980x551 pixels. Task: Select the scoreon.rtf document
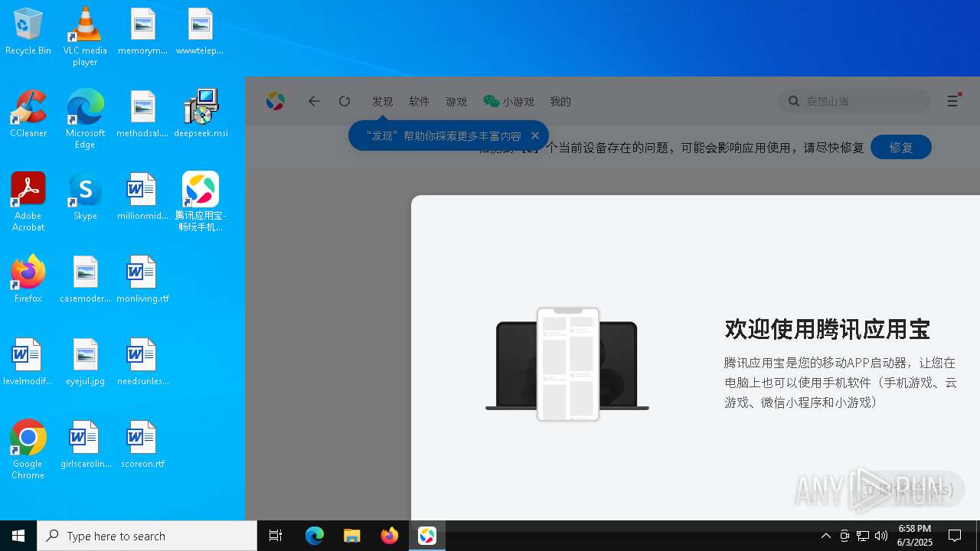tap(142, 444)
